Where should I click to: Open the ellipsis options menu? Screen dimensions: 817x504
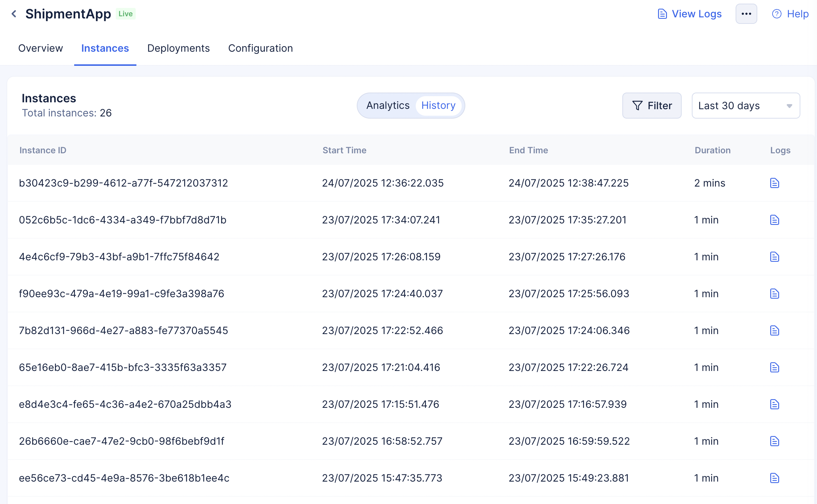pyautogui.click(x=746, y=13)
